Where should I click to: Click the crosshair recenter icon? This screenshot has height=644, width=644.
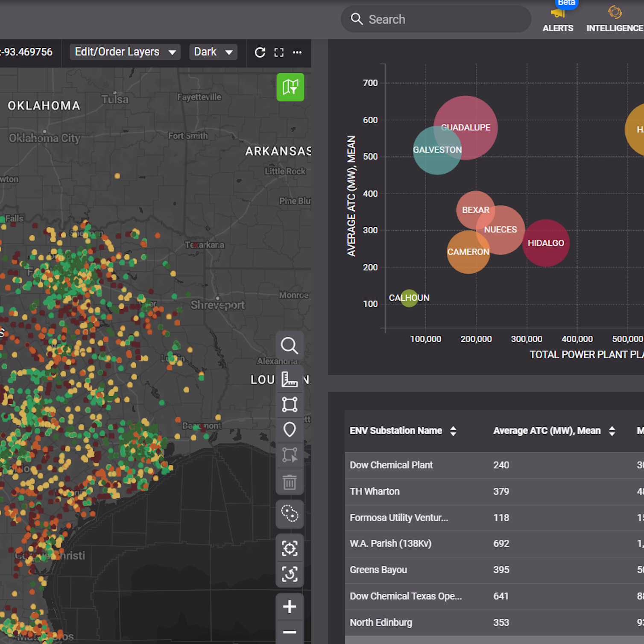click(x=290, y=548)
